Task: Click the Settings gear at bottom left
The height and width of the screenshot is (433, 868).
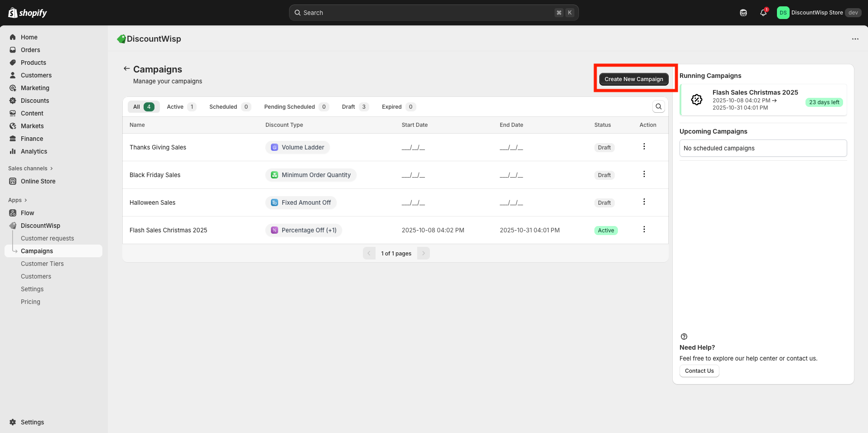Action: pos(13,422)
